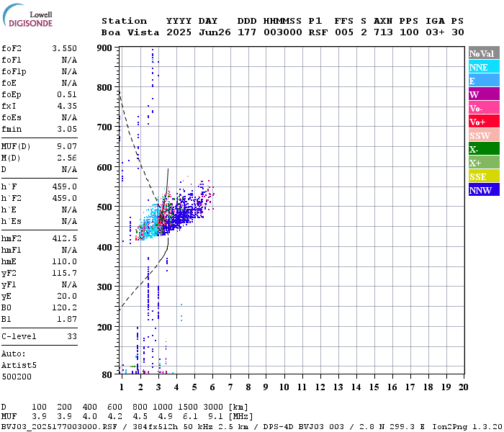
Task: Click the h`Es label in parameter list
Action: 12,221
